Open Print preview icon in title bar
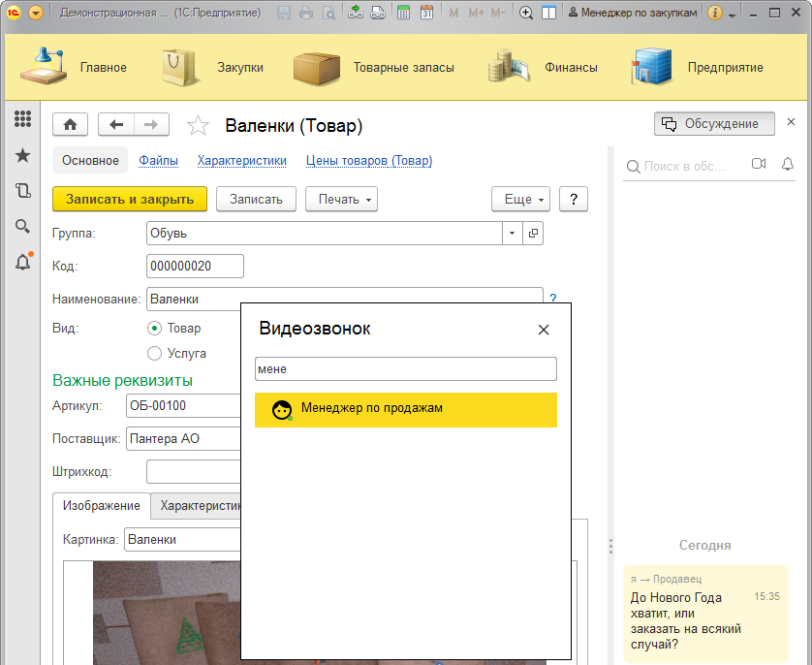The image size is (812, 665). (x=328, y=13)
